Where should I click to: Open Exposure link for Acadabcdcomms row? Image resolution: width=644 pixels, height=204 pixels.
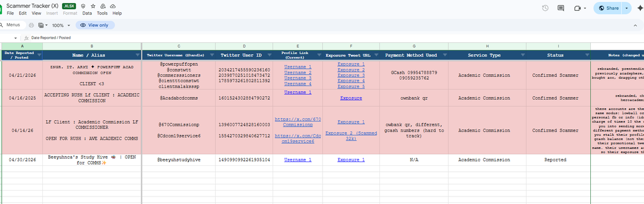(x=352, y=98)
